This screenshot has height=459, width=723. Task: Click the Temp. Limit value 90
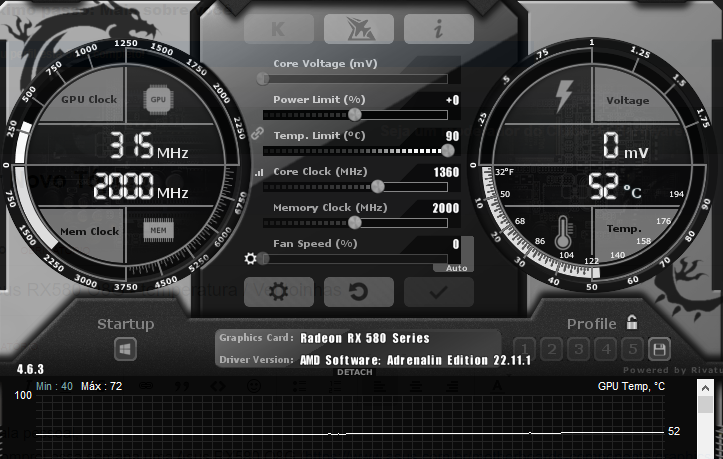pyautogui.click(x=452, y=136)
